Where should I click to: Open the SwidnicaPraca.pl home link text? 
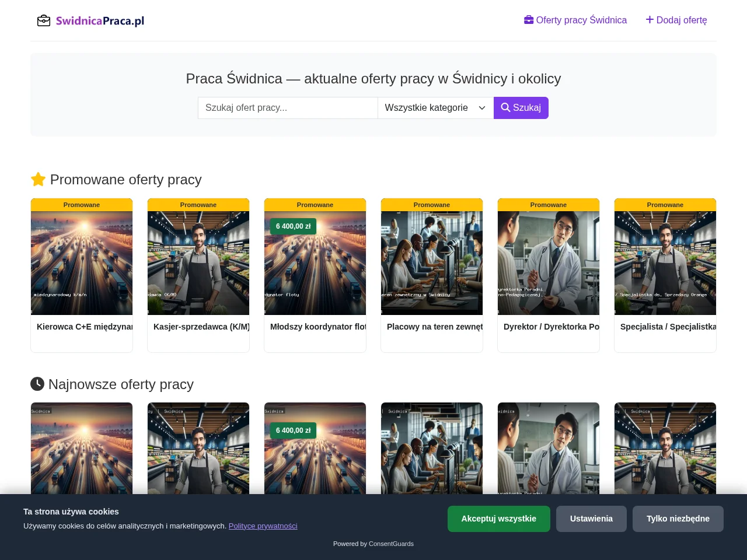click(100, 21)
